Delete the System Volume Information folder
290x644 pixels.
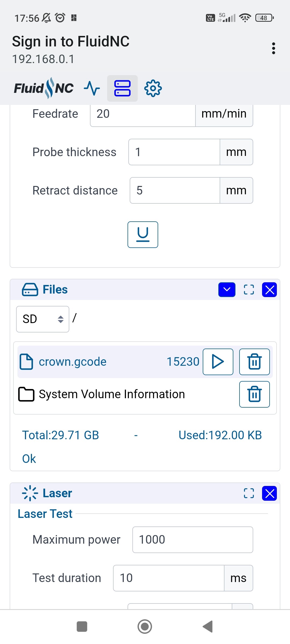point(254,394)
